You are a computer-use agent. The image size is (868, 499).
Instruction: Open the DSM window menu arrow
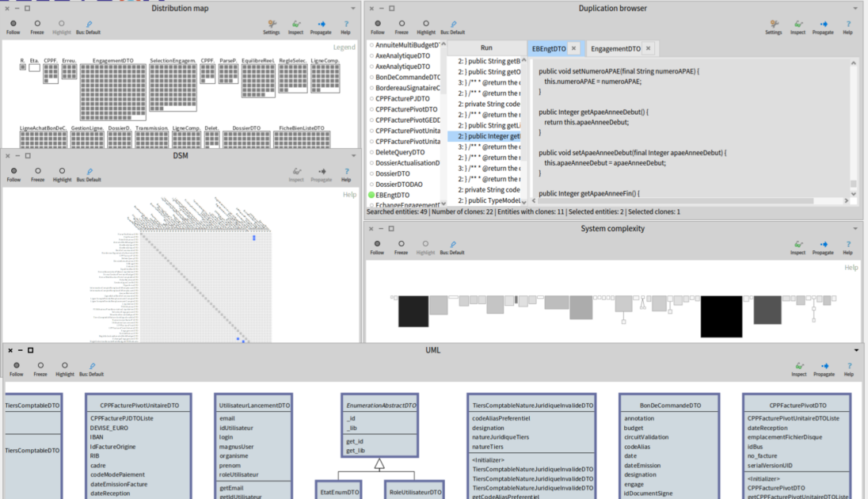point(354,155)
